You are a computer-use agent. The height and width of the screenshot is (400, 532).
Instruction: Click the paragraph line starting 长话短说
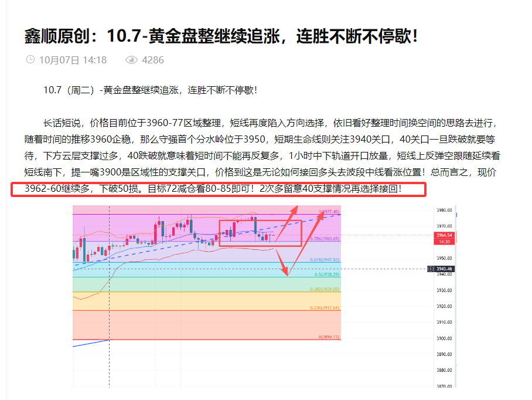point(271,123)
